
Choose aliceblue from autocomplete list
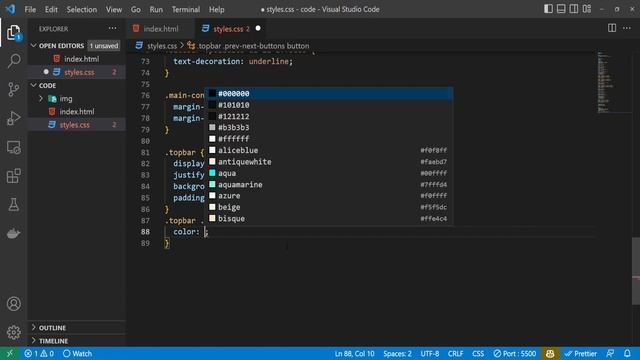coord(329,150)
